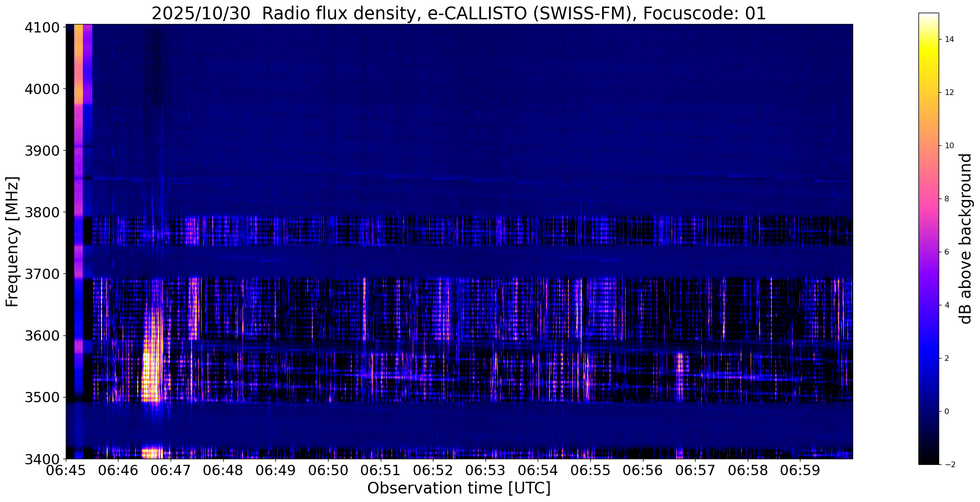
Task: Click the 06:58 time tick label
Action: tap(748, 470)
